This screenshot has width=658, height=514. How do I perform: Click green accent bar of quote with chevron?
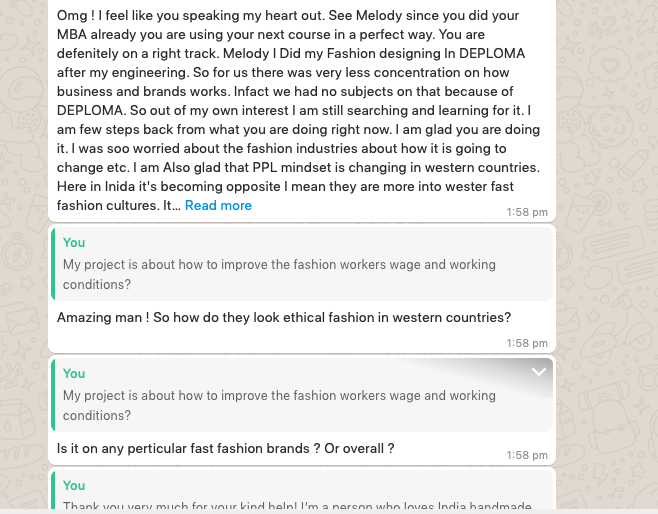click(x=53, y=395)
